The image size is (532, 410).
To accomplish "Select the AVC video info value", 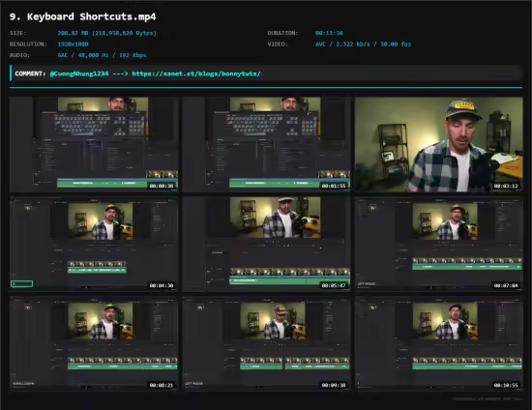I will [363, 44].
